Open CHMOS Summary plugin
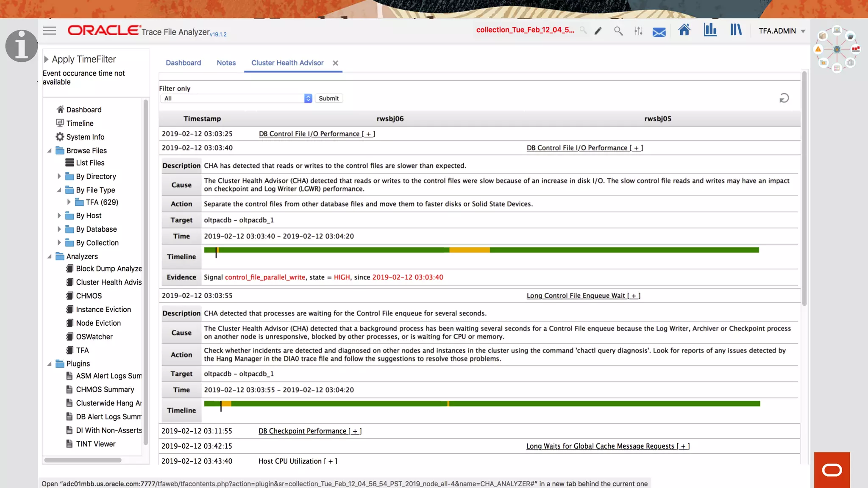Image resolution: width=868 pixels, height=488 pixels. click(x=105, y=389)
